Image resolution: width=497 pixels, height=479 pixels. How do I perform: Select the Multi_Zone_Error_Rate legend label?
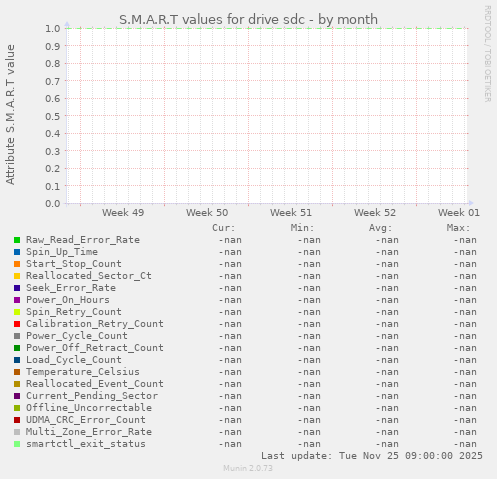click(x=89, y=432)
